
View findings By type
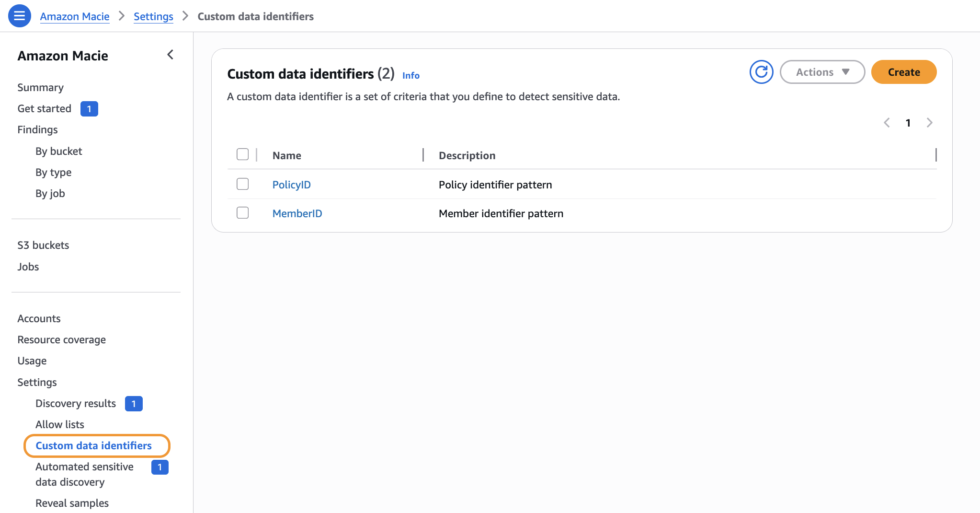[54, 172]
